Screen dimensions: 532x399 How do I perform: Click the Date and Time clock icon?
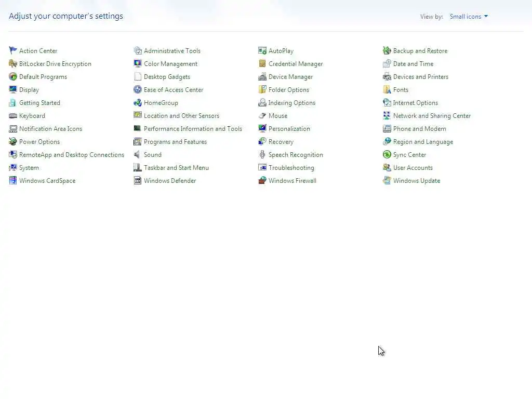coord(387,63)
